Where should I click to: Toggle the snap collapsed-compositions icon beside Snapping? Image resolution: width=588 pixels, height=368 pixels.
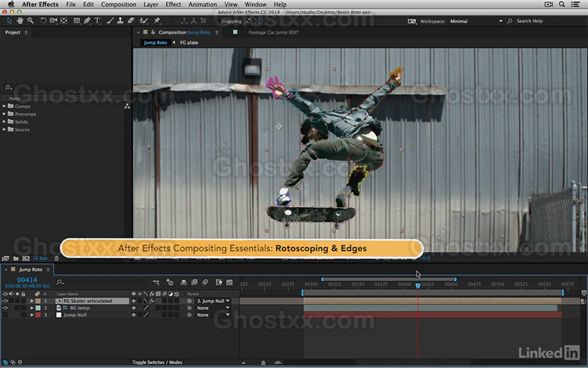click(257, 21)
